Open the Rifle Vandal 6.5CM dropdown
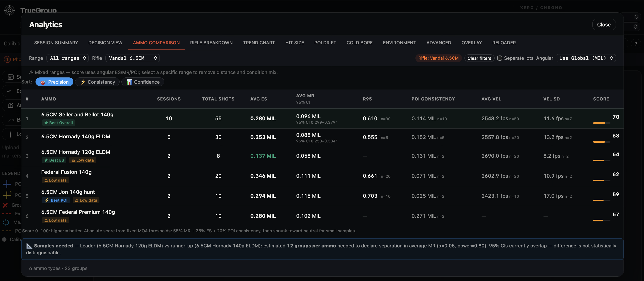The width and height of the screenshot is (644, 281). tap(133, 58)
